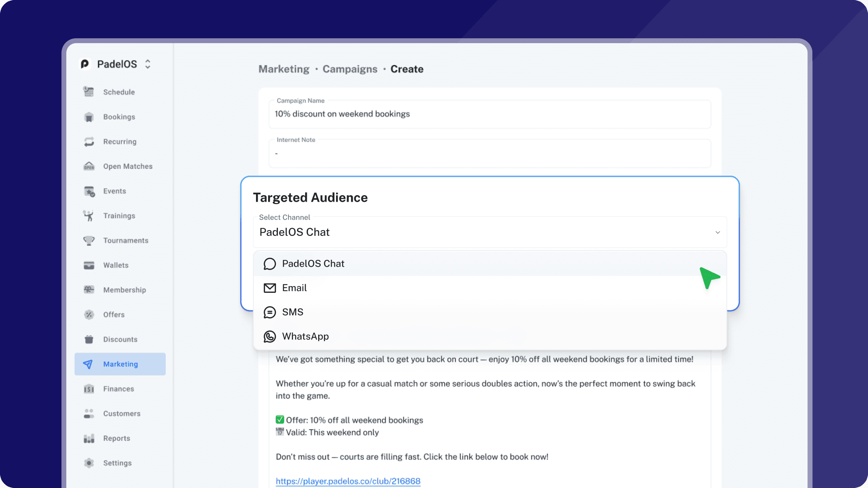Go to Open Matches section
The height and width of the screenshot is (488, 868).
tap(128, 166)
